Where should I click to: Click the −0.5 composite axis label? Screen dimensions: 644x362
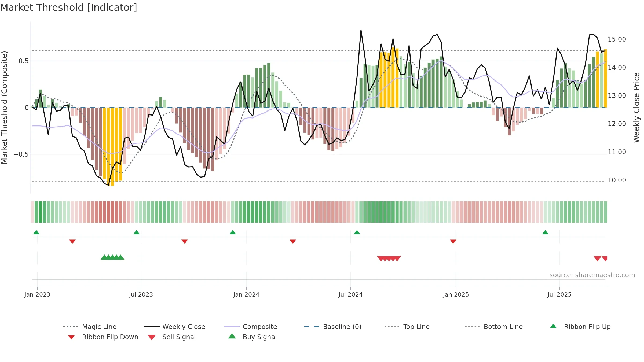[21, 154]
